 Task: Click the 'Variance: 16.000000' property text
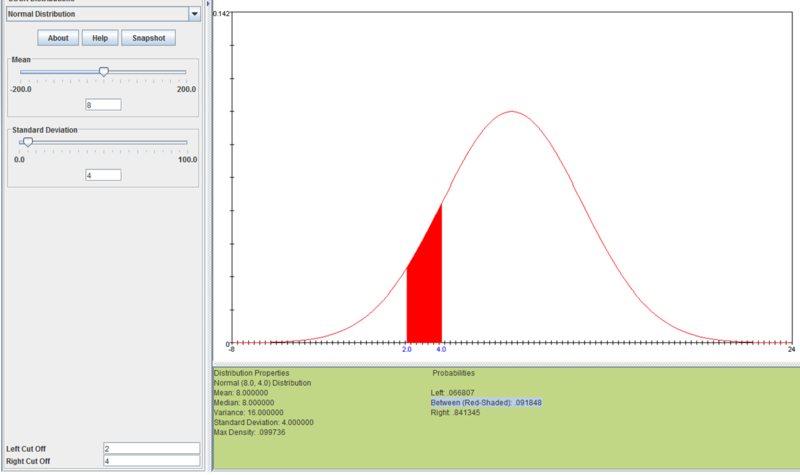click(x=248, y=412)
